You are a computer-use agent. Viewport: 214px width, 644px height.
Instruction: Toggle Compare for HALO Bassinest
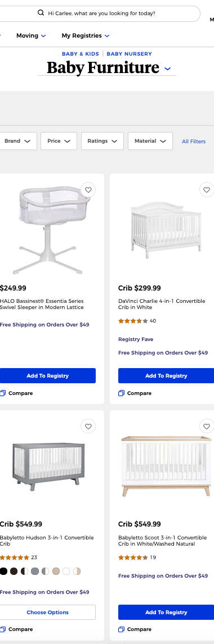[x=16, y=393]
